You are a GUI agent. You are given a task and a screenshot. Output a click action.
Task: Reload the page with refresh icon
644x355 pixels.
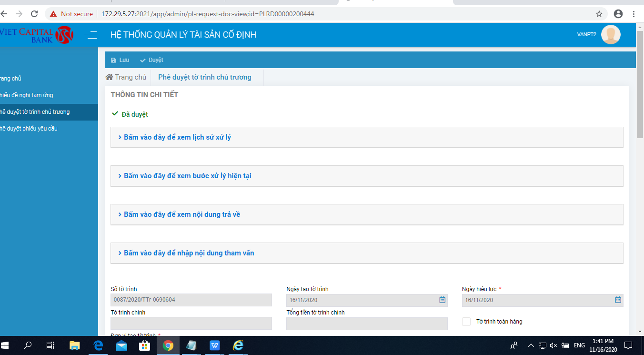(34, 14)
